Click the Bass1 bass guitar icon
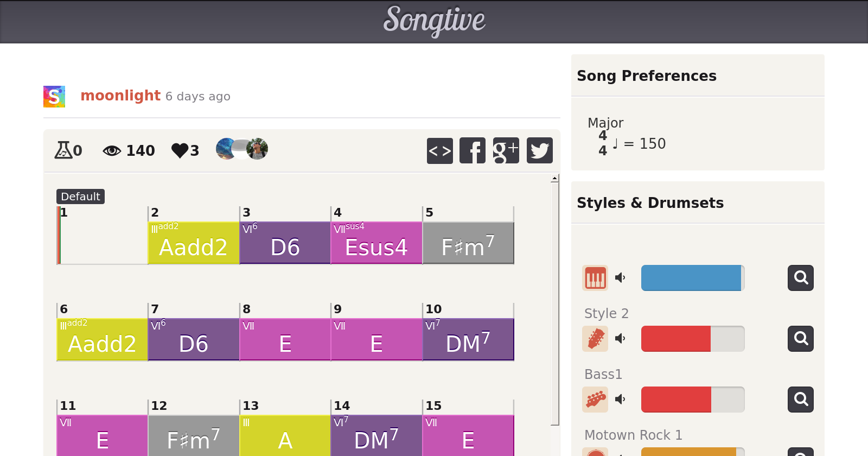868x456 pixels. (595, 400)
